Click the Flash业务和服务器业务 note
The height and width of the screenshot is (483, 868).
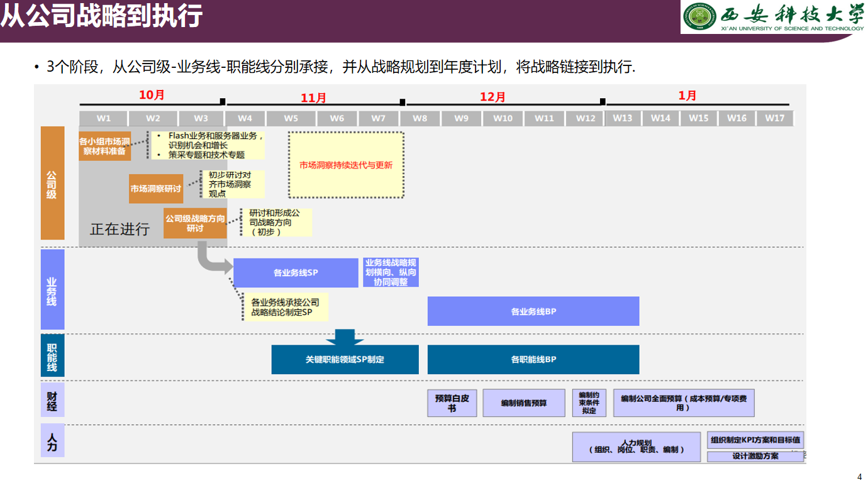pos(208,145)
